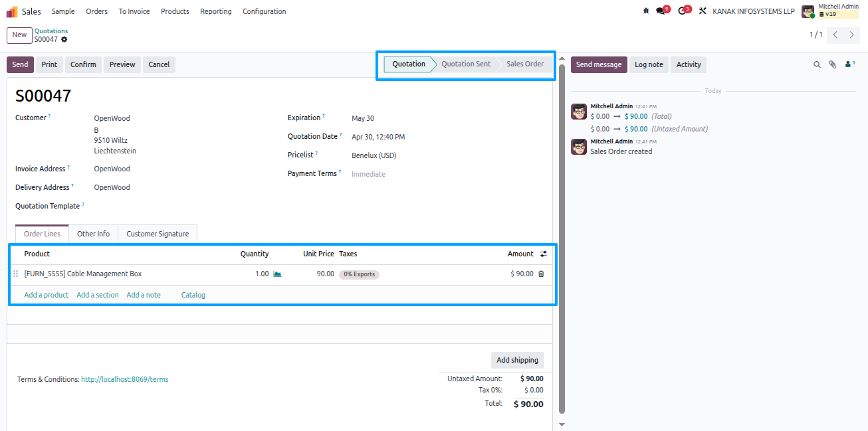This screenshot has height=431, width=868.
Task: Go to the next record arrow
Action: click(851, 35)
